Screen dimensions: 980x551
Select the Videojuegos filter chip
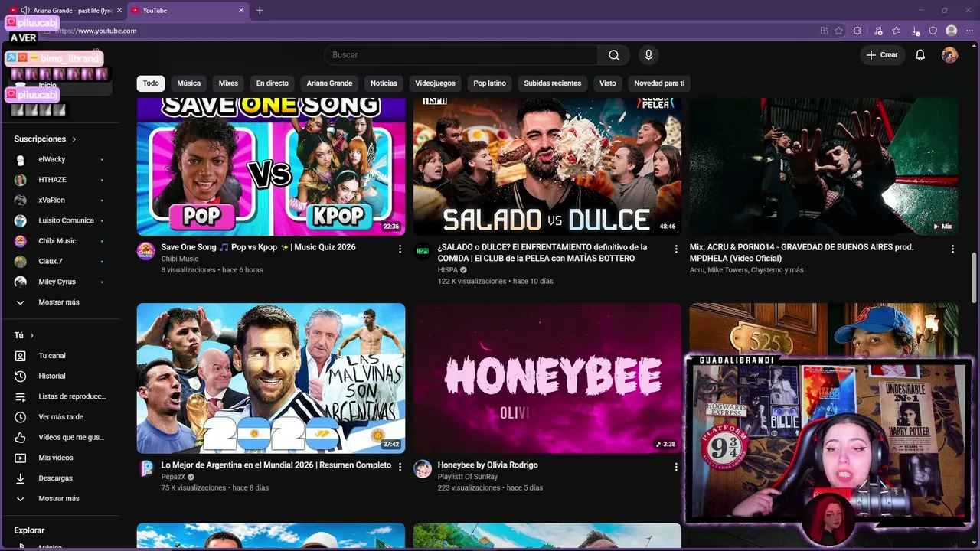(x=435, y=83)
